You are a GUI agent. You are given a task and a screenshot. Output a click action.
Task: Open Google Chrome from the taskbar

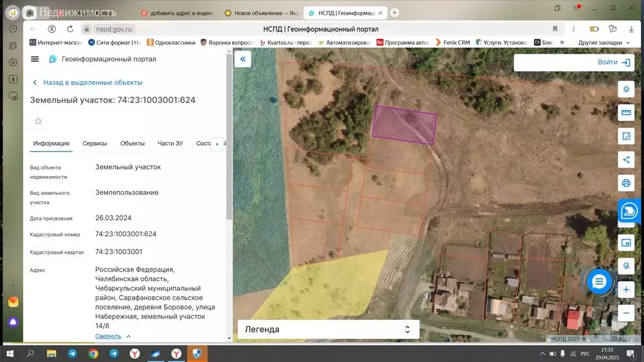(x=93, y=353)
